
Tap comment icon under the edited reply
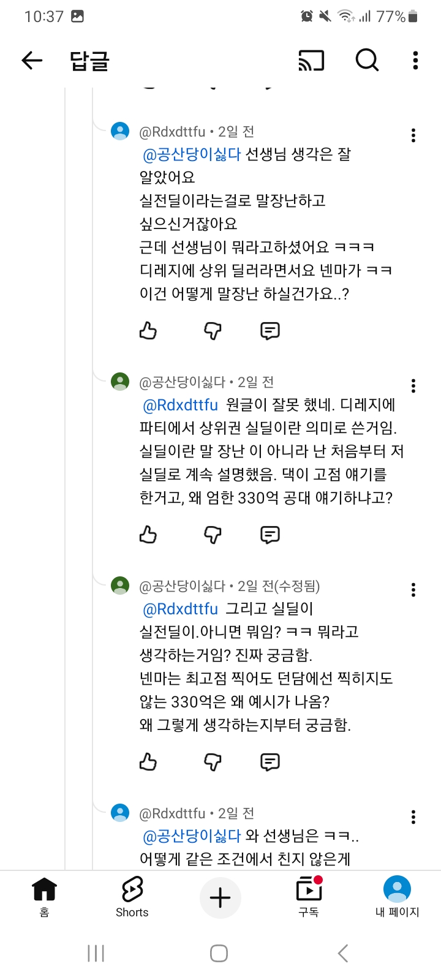pyautogui.click(x=270, y=762)
